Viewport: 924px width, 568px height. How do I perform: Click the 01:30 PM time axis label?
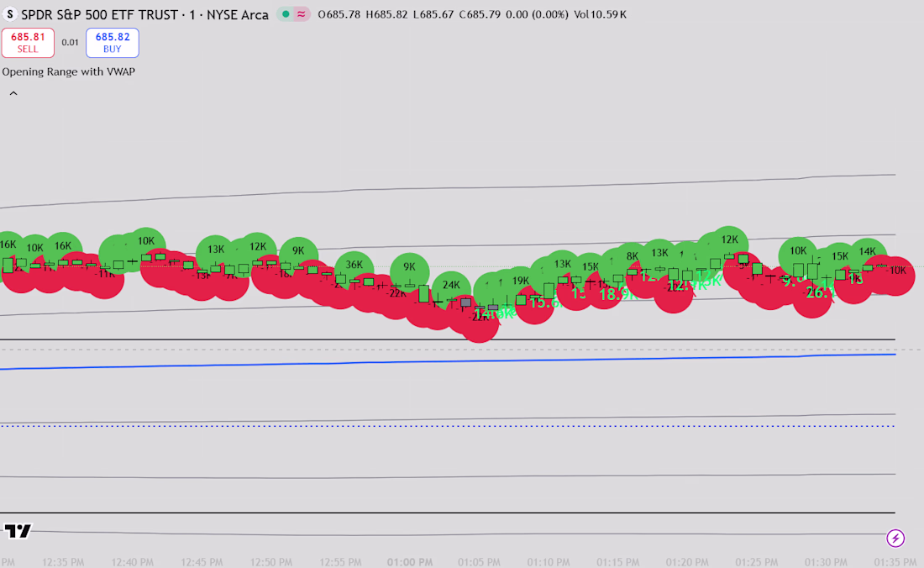click(826, 562)
